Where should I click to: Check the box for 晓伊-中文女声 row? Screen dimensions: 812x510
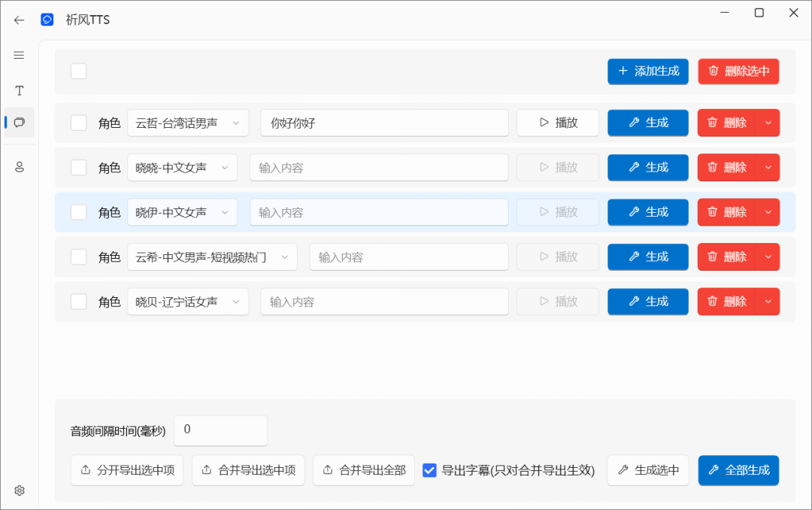pos(79,212)
